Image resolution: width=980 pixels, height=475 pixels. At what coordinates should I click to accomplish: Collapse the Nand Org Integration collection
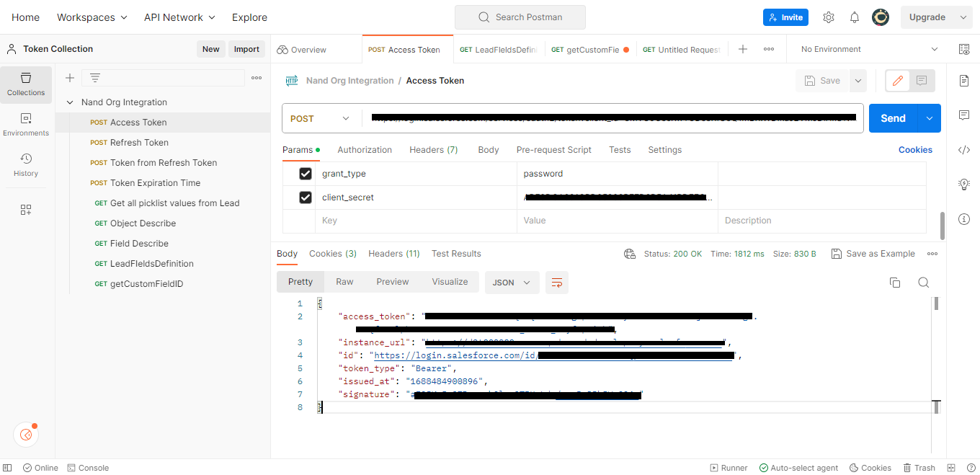(70, 102)
